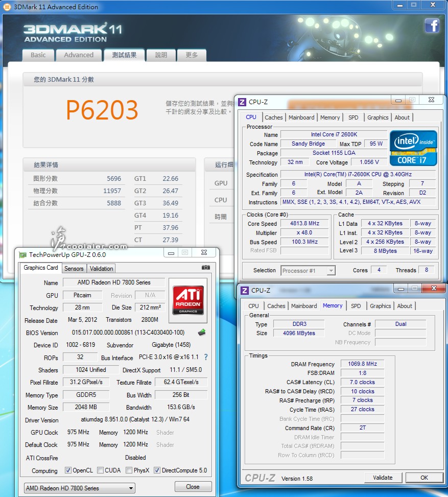Open the Processor #1 selection dropdown

tap(308, 271)
